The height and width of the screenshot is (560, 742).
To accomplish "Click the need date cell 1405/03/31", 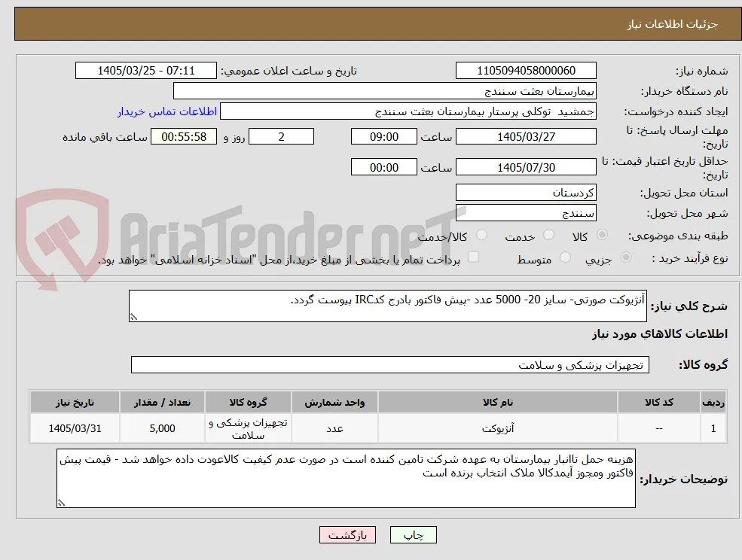I will [75, 428].
